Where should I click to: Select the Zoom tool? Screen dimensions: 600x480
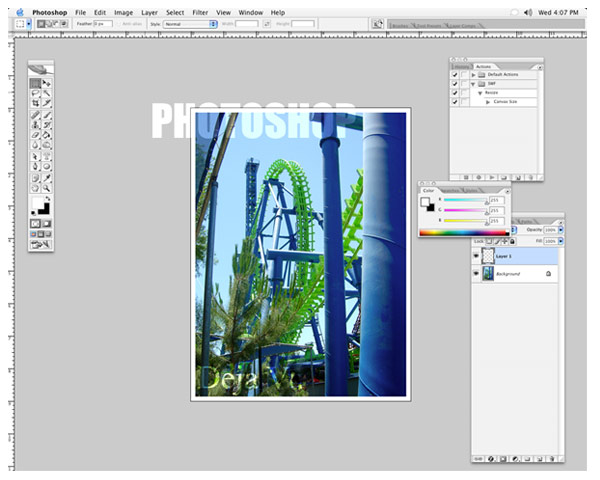click(x=47, y=188)
